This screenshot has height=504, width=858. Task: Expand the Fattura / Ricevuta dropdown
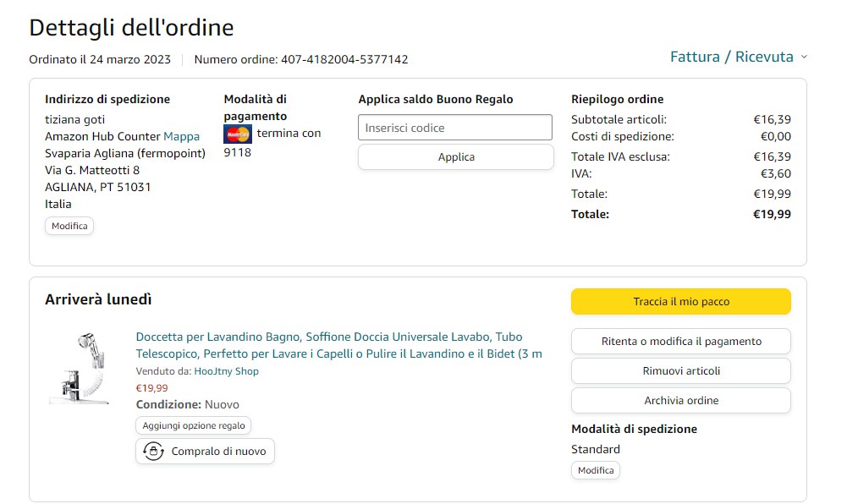(x=732, y=57)
